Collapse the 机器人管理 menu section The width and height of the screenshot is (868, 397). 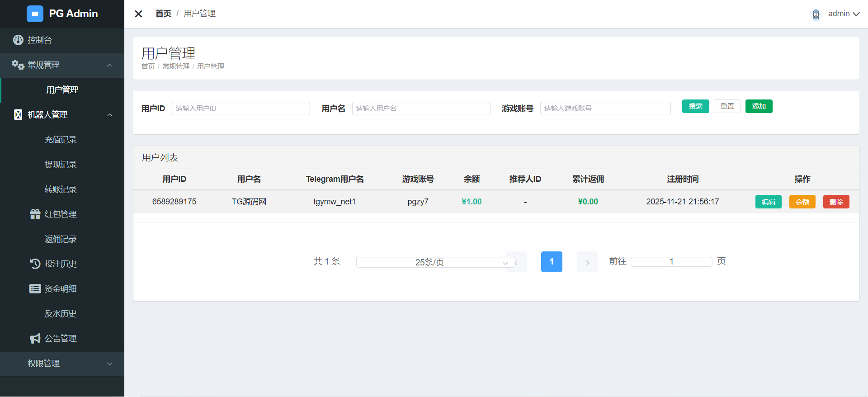click(109, 115)
